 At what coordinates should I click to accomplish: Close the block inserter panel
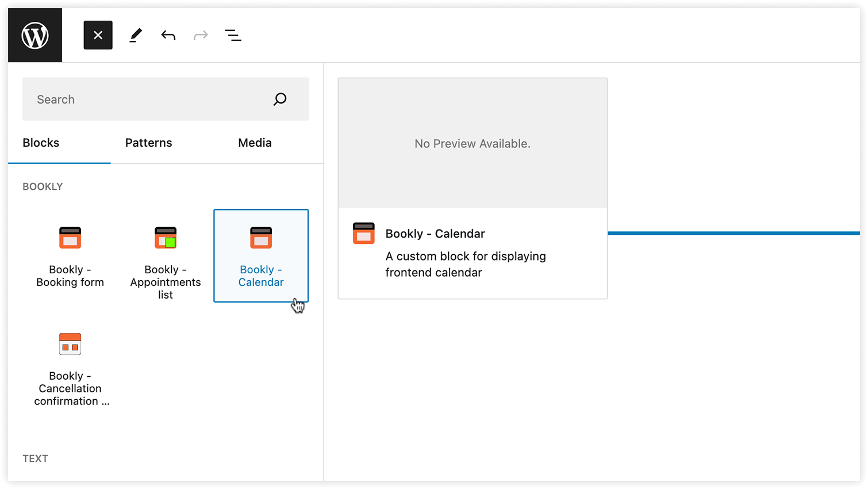[x=98, y=35]
